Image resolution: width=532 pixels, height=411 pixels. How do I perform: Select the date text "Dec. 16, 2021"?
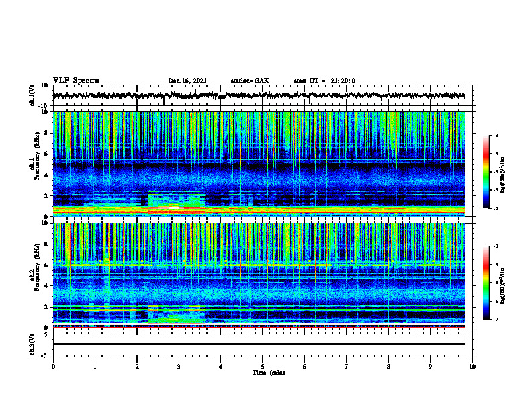point(187,81)
